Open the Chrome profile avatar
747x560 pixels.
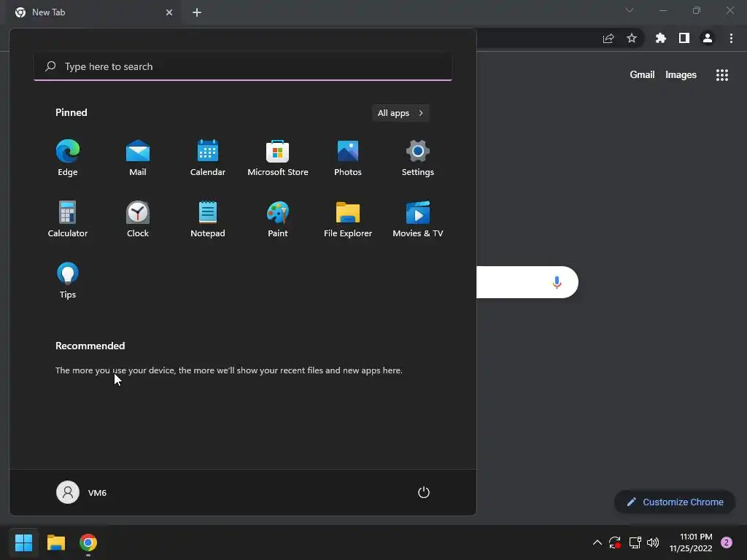pyautogui.click(x=708, y=38)
